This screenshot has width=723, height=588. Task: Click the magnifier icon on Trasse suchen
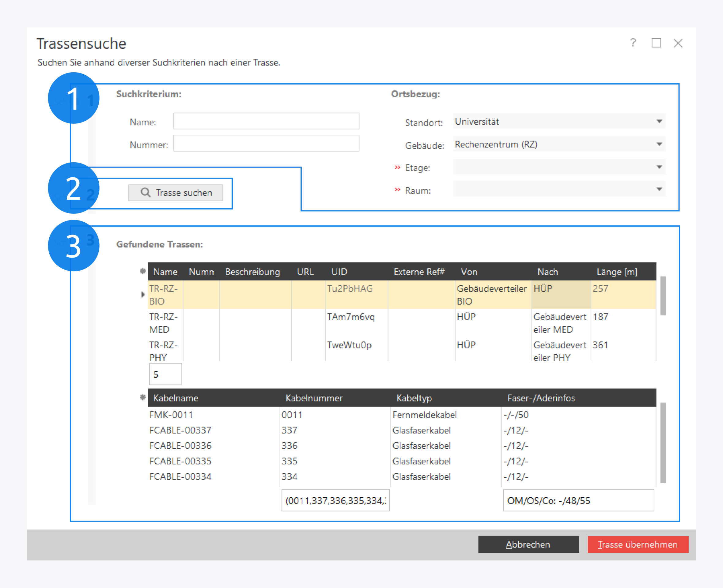[x=145, y=192]
